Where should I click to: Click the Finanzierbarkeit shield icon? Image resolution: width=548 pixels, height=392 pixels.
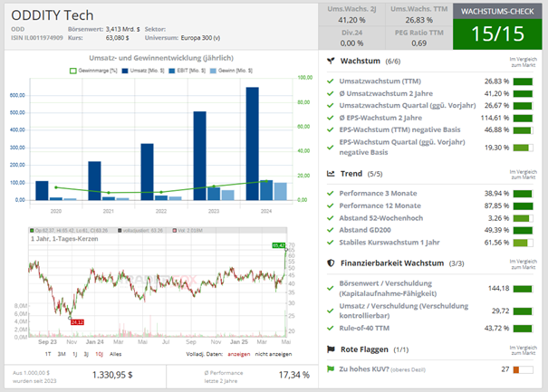pos(331,263)
